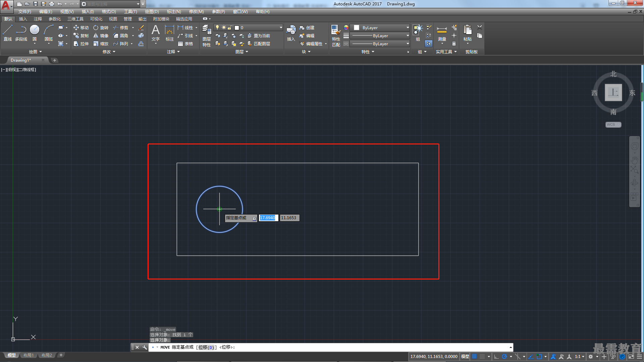
Task: Toggle the grid display in status bar
Action: coord(474,357)
